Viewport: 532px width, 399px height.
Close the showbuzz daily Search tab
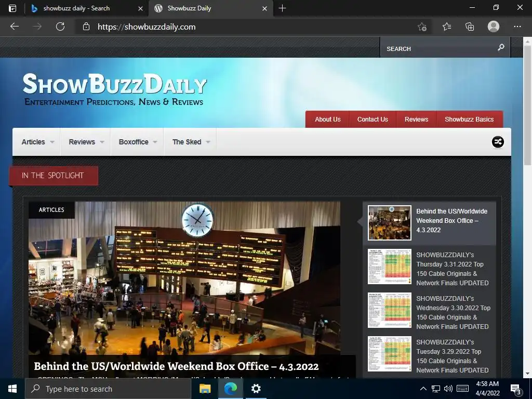[140, 8]
